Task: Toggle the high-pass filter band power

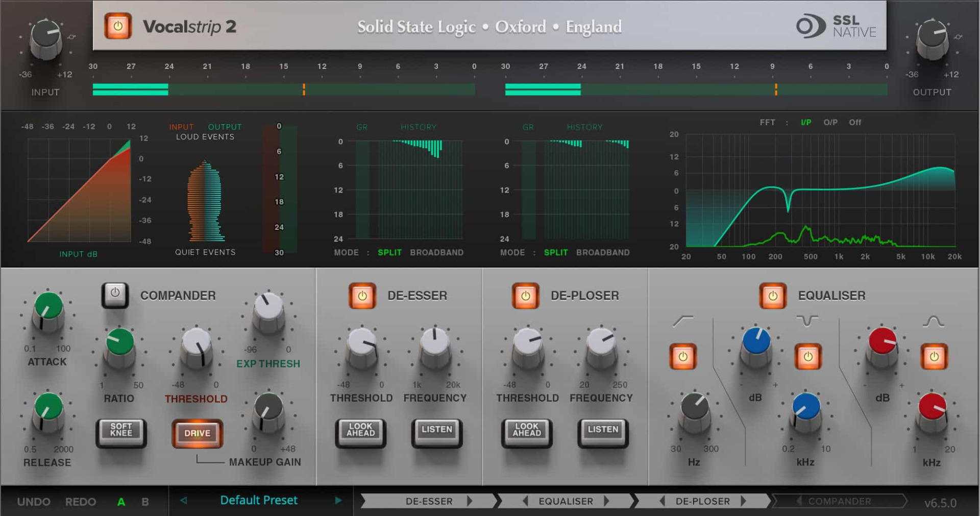Action: click(x=683, y=356)
